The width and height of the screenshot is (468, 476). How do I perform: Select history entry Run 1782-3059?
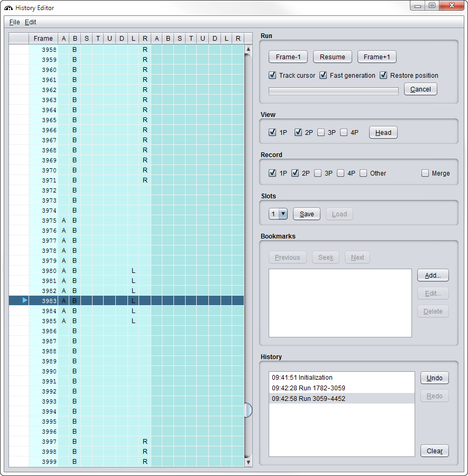(x=308, y=388)
